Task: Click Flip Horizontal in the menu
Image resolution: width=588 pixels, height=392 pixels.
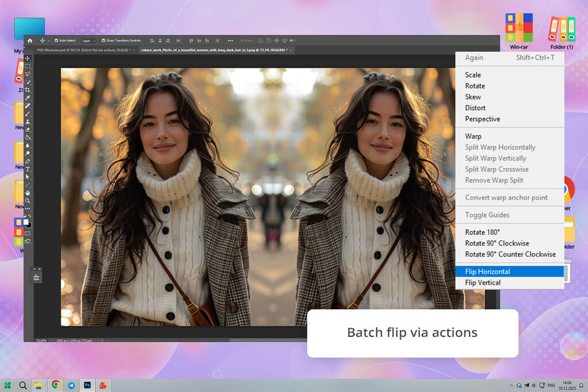Action: pos(509,271)
